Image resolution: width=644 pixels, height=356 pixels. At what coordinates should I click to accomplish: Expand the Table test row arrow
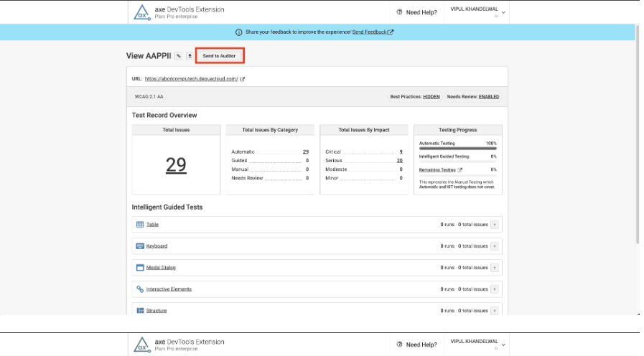(495, 225)
